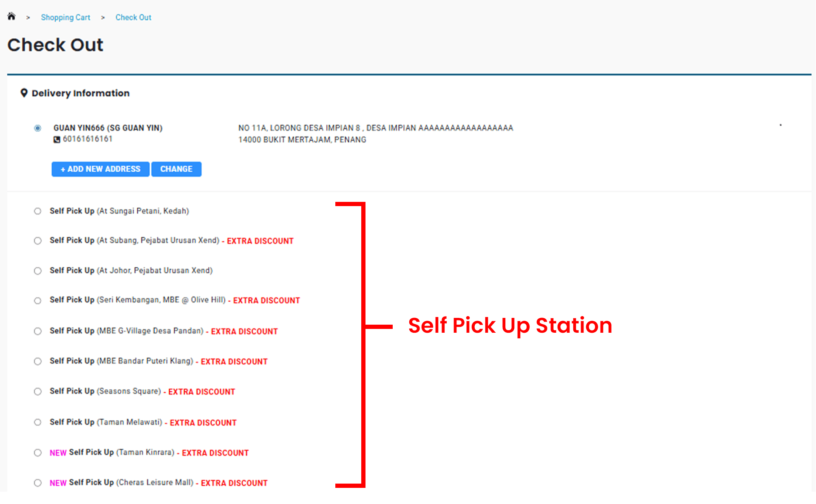Select Self Pick Up at Subang, Pejabat Urusan Xend

[37, 241]
